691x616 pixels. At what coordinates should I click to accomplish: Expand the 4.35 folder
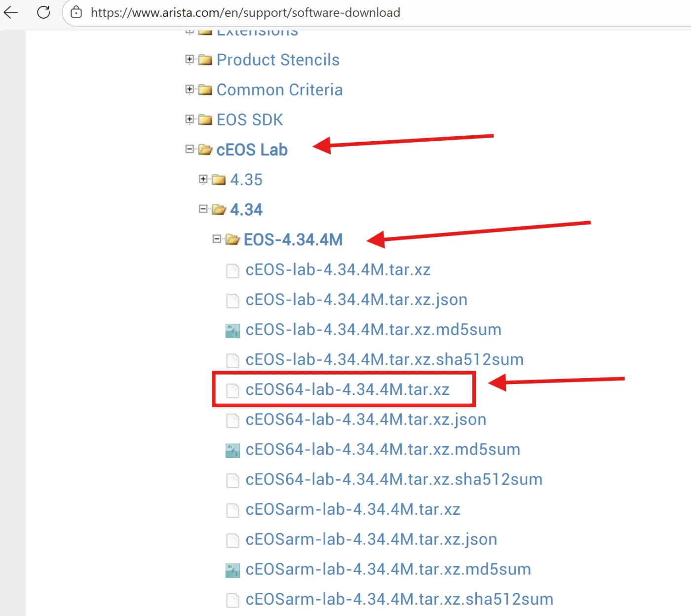click(x=203, y=179)
